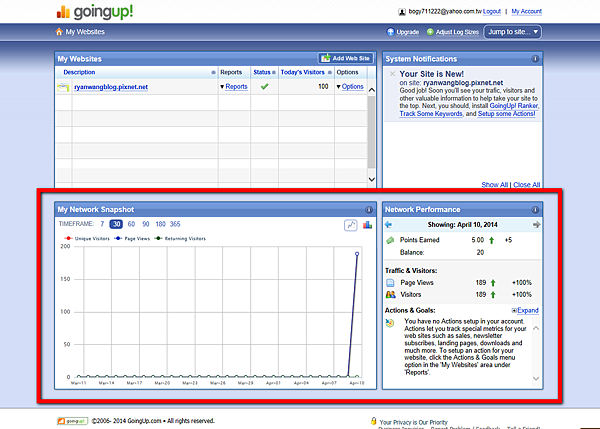Image resolution: width=600 pixels, height=429 pixels.
Task: Switch to bar chart view
Action: (x=367, y=225)
